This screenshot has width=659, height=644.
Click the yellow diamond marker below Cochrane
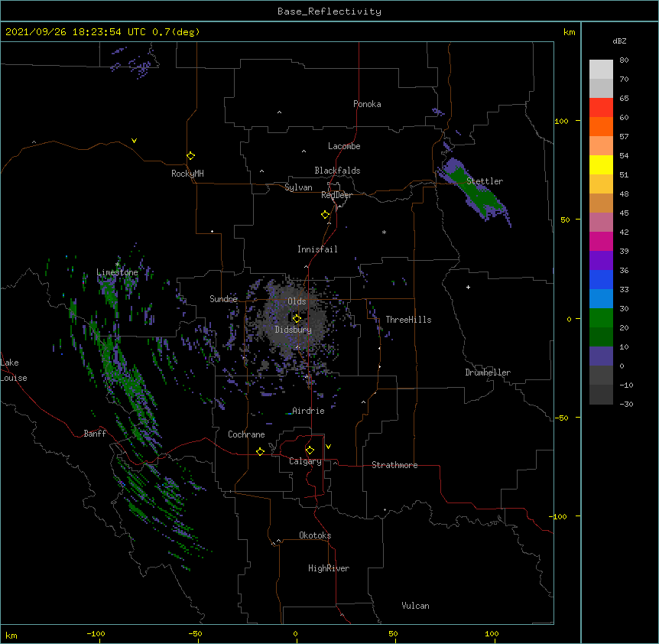[260, 451]
